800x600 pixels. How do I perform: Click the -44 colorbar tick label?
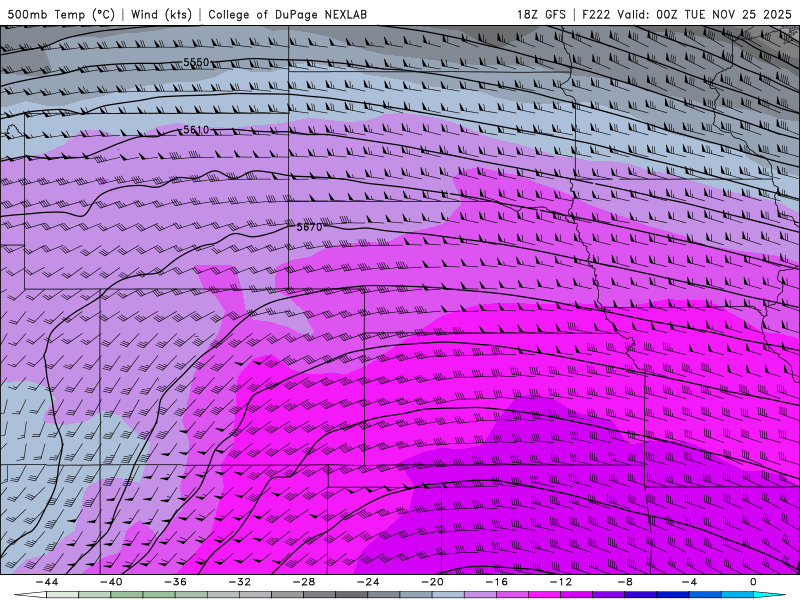(x=47, y=582)
